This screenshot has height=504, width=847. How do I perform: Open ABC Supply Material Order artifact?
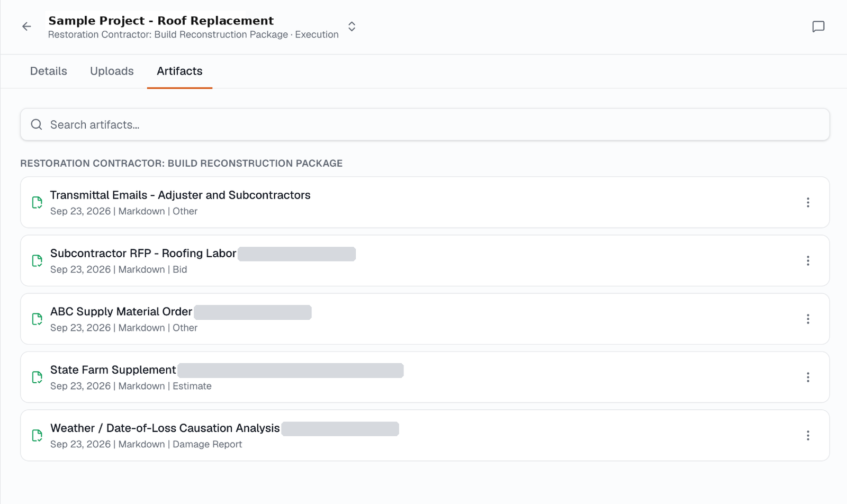[425, 319]
